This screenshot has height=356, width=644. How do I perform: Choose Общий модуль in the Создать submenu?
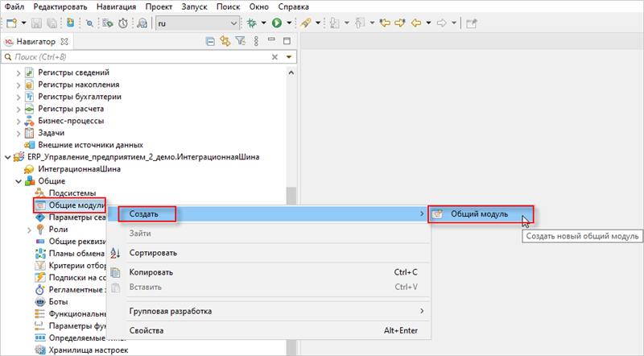pyautogui.click(x=480, y=213)
